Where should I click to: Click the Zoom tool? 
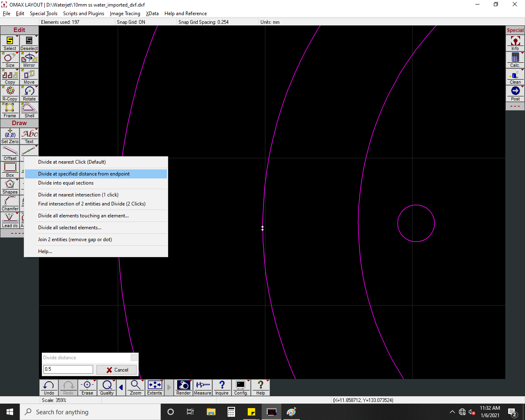tap(135, 388)
